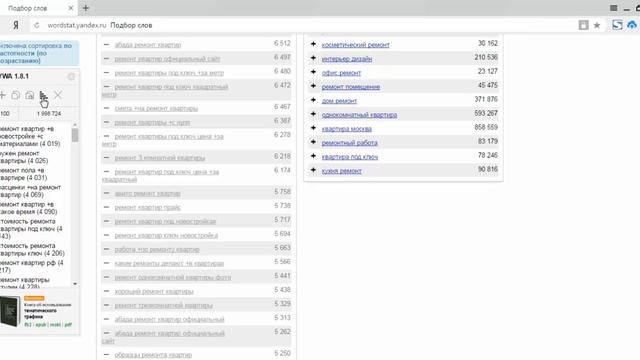Image resolution: width=640 pixels, height=360 pixels.
Task: Select YWA entry 'ремонт квартир рф'
Action: 32,267
